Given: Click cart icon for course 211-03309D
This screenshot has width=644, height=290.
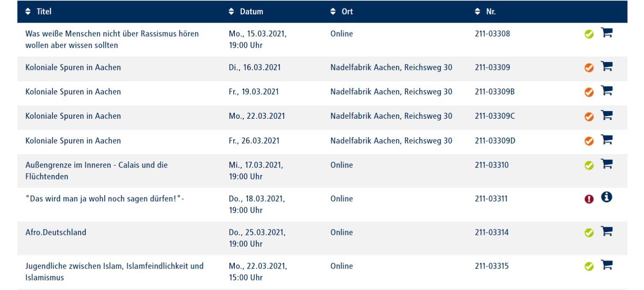Looking at the screenshot, I should tap(606, 140).
